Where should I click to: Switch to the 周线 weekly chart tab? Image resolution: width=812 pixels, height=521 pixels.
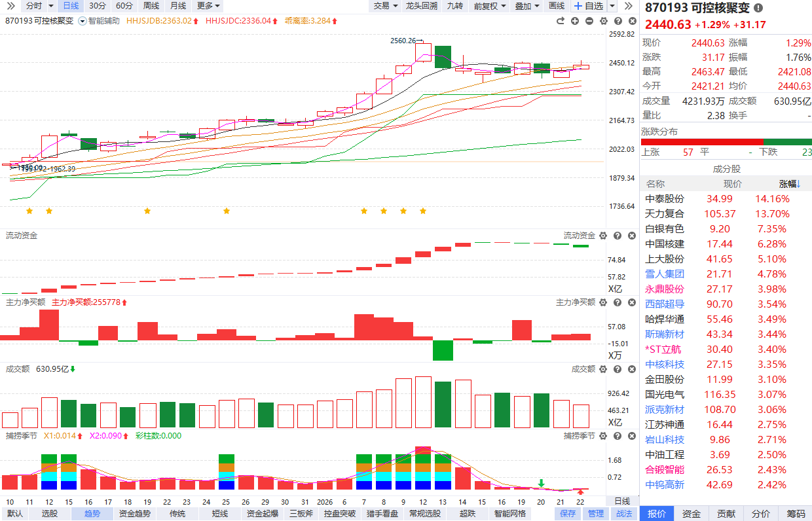point(151,6)
